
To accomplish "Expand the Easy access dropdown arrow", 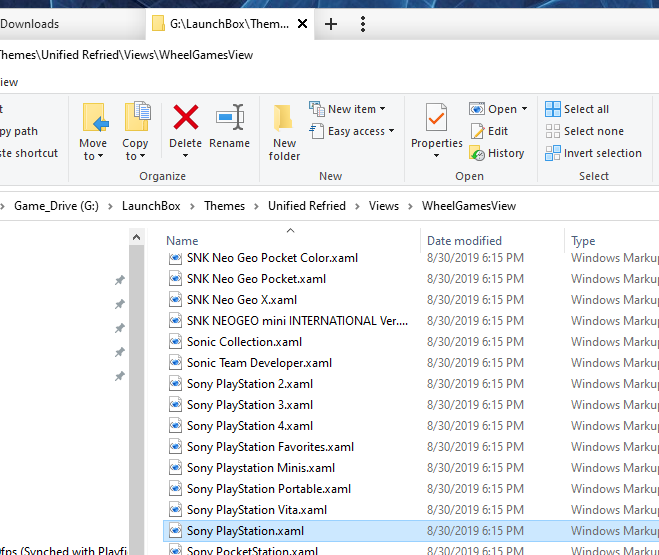I will (391, 131).
